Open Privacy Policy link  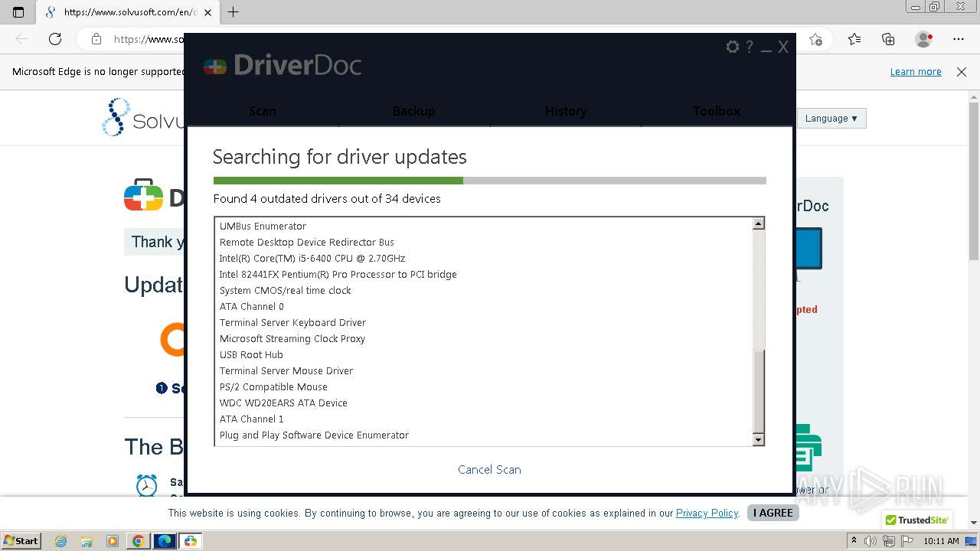click(707, 513)
